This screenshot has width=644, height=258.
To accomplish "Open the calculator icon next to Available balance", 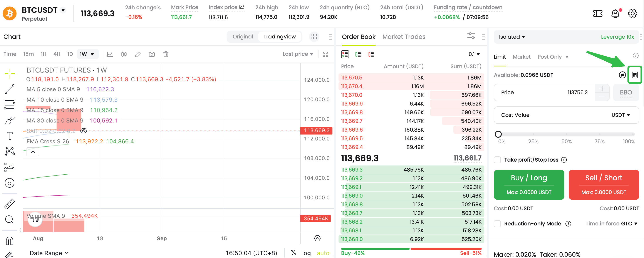I will [634, 75].
